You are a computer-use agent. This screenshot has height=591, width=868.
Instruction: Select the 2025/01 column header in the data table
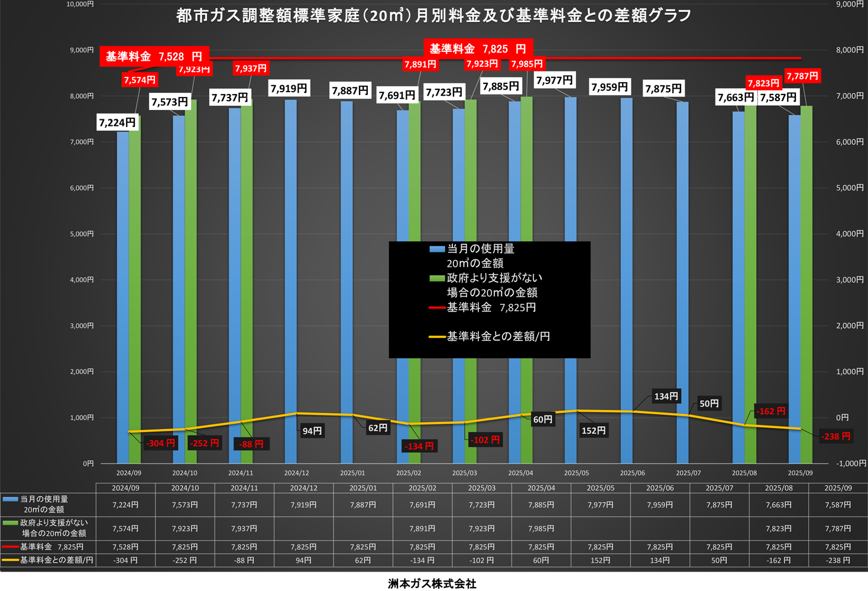click(x=362, y=488)
